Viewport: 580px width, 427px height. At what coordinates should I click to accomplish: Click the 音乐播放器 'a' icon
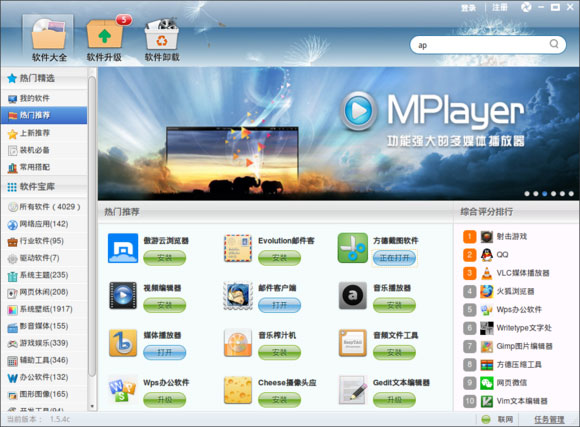pos(353,295)
